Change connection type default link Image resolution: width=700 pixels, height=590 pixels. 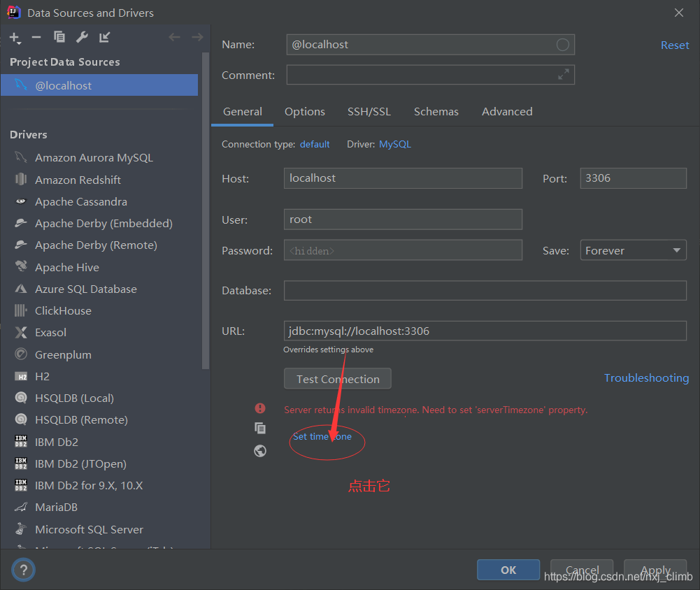[315, 144]
